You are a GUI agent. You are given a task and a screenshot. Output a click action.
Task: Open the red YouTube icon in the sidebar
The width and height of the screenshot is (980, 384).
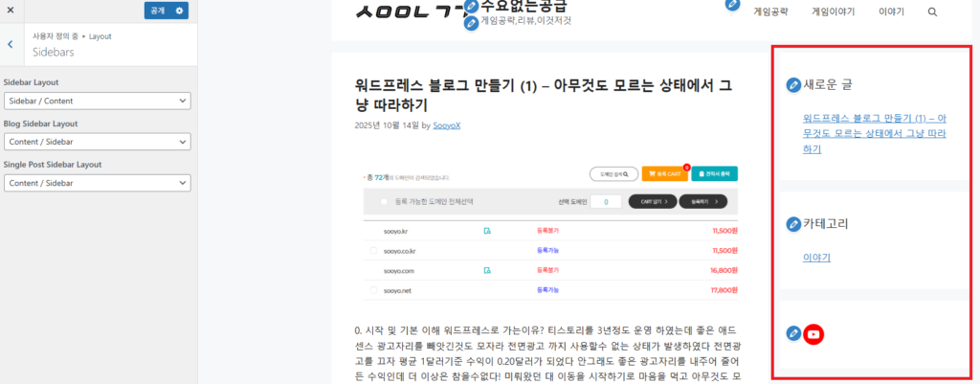[813, 334]
